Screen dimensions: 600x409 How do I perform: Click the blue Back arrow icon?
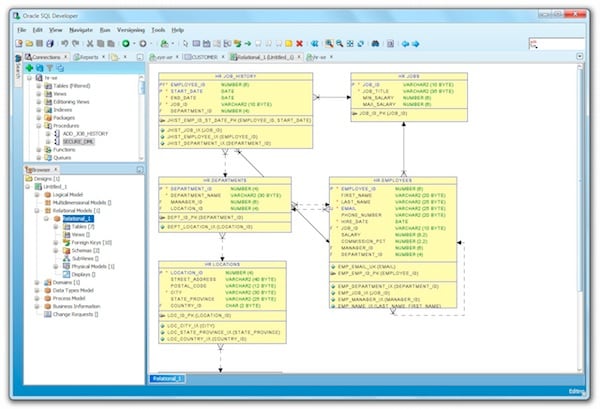coord(405,44)
